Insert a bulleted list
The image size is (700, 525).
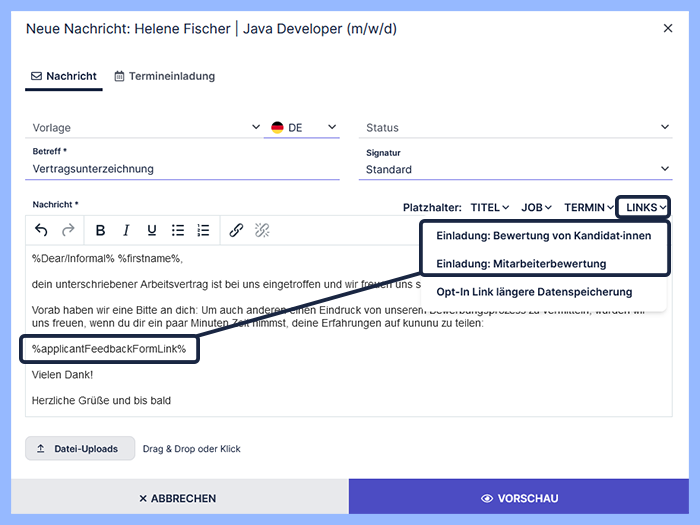[x=178, y=230]
